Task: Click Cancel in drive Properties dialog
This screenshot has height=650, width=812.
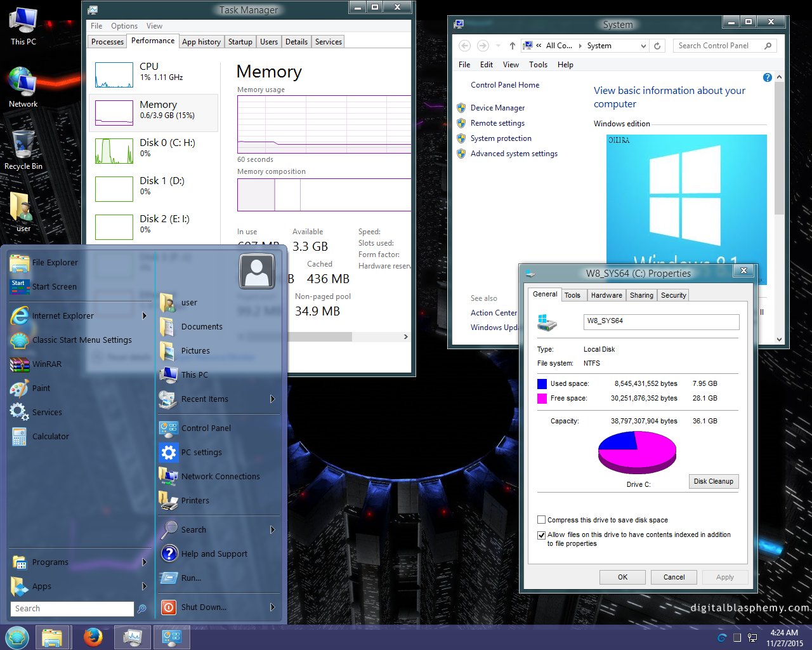Action: pos(674,577)
